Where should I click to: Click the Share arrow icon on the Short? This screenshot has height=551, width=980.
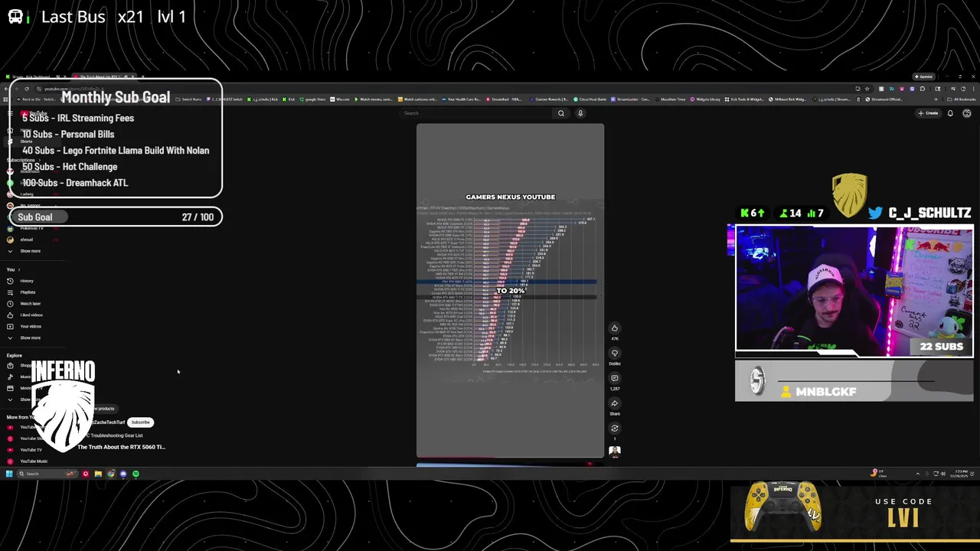click(615, 403)
